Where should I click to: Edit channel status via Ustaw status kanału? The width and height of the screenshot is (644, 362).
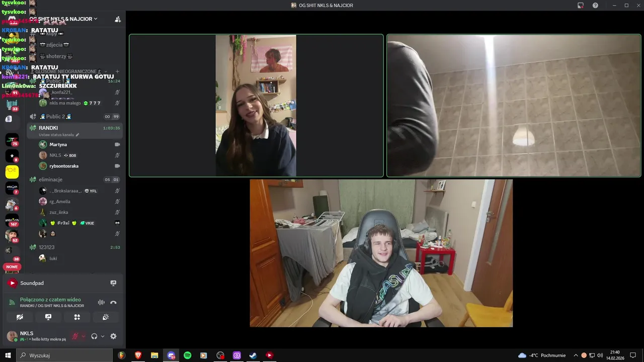tap(59, 135)
